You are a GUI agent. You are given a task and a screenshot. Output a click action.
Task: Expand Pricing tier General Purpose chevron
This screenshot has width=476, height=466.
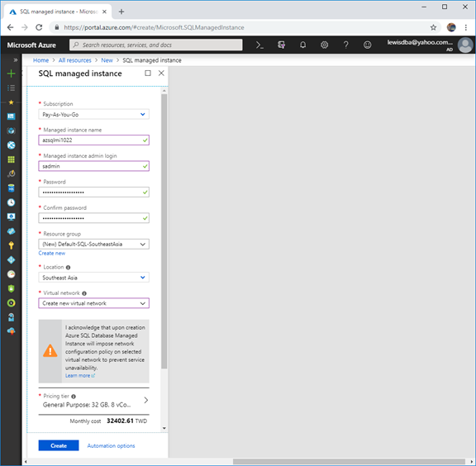[146, 400]
